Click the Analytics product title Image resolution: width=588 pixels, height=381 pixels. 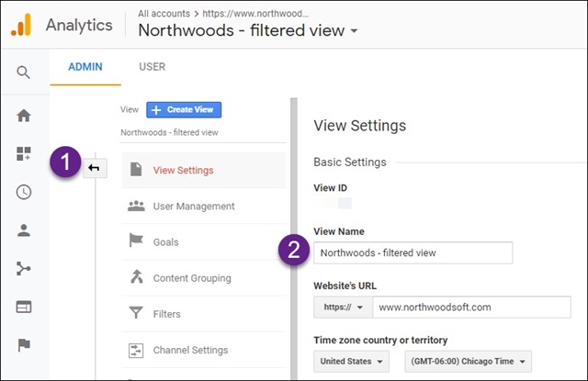(79, 25)
